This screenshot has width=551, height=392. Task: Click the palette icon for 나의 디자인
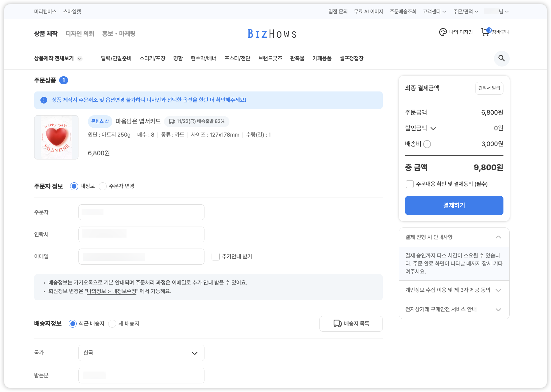click(x=443, y=32)
